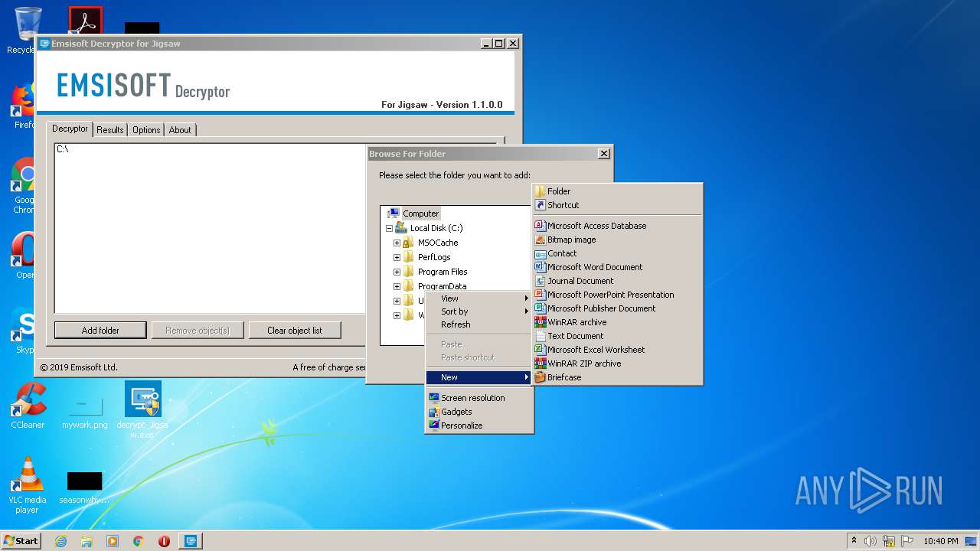Open Screen resolution from context menu

(479, 398)
